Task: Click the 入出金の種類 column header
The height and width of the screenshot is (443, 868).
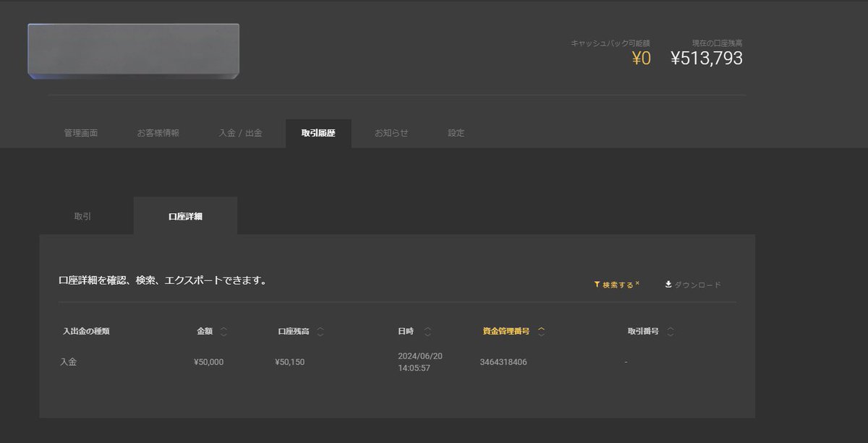Action: click(86, 331)
